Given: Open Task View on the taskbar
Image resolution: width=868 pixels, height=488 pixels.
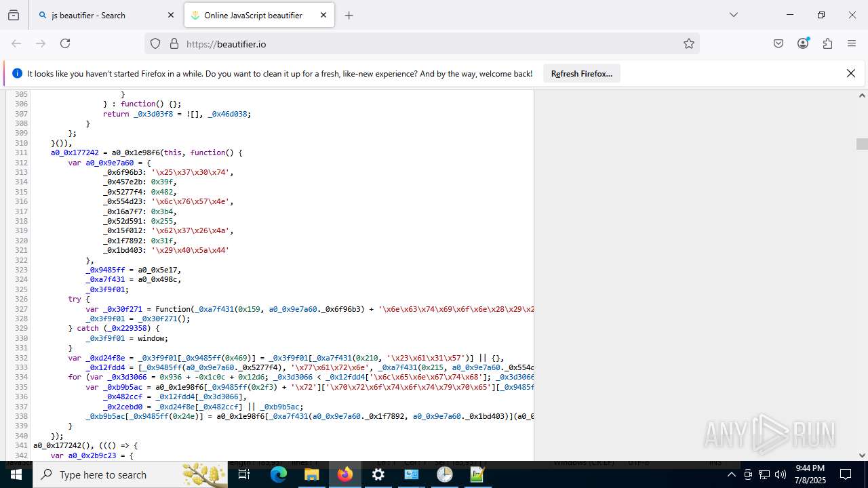Looking at the screenshot, I should (x=245, y=474).
